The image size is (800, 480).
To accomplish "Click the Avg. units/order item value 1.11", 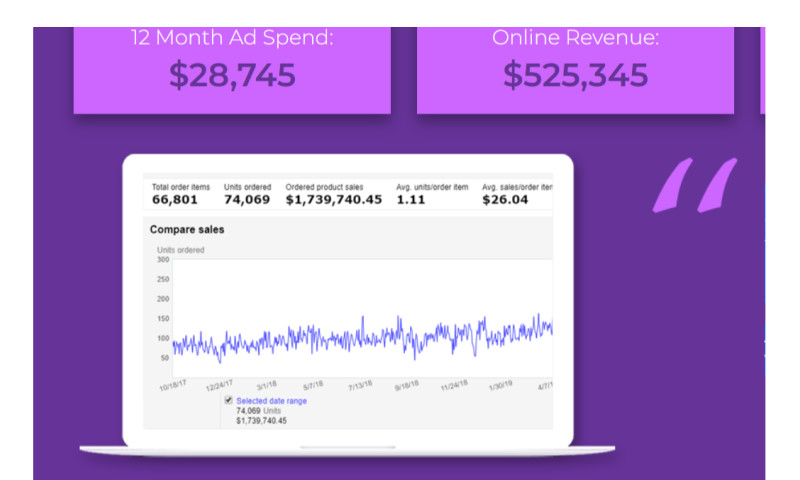I will click(x=412, y=200).
